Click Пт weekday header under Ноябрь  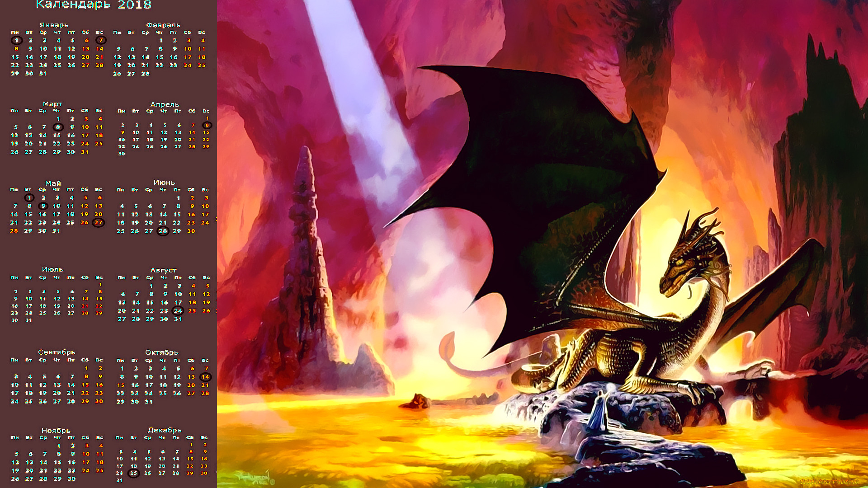(x=71, y=437)
